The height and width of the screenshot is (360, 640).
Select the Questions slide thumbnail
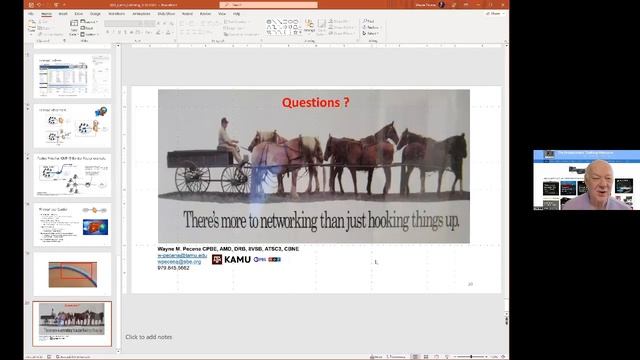pyautogui.click(x=72, y=324)
